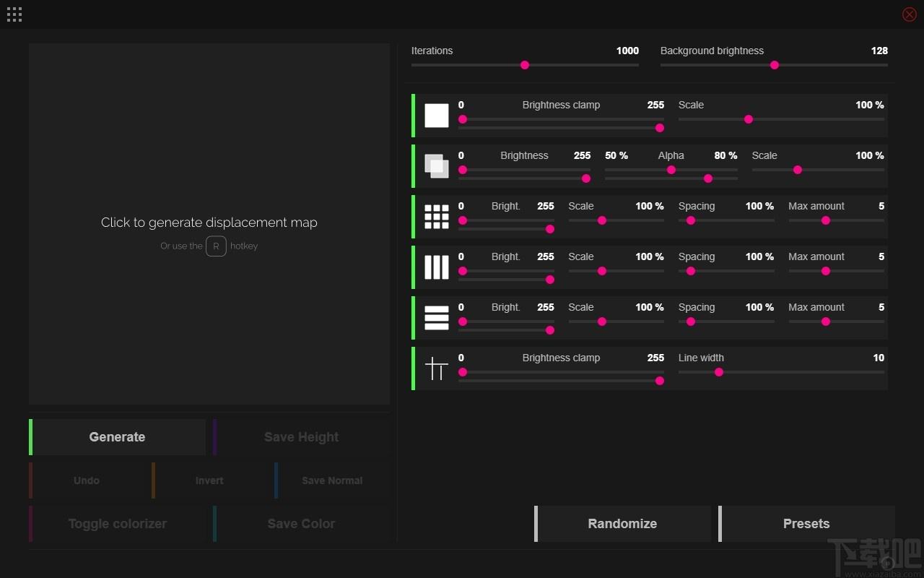Click vertical bars Scale slider handle
Image resolution: width=924 pixels, height=578 pixels.
tap(602, 271)
